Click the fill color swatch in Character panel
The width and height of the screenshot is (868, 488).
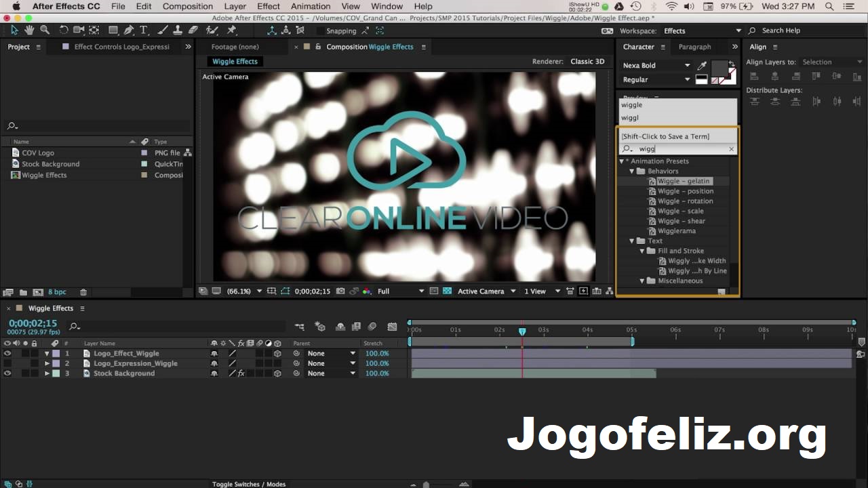click(719, 68)
